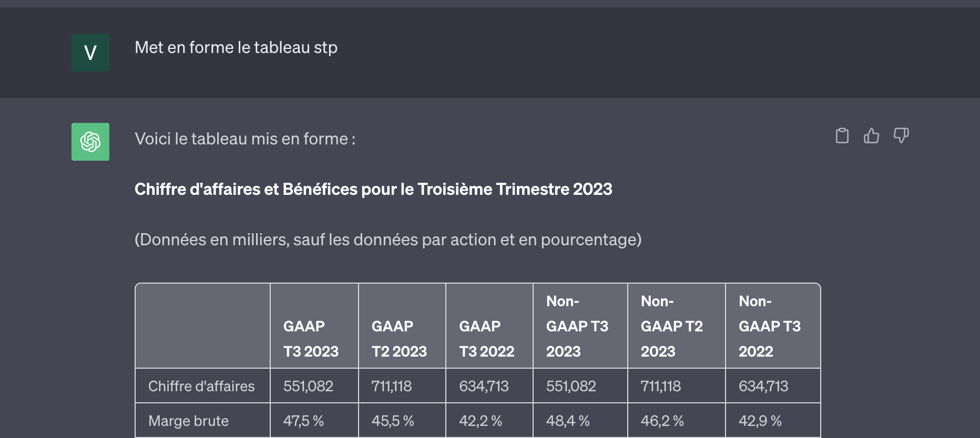Image resolution: width=980 pixels, height=438 pixels.
Task: Copy the response with the clipboard icon
Action: [x=842, y=135]
